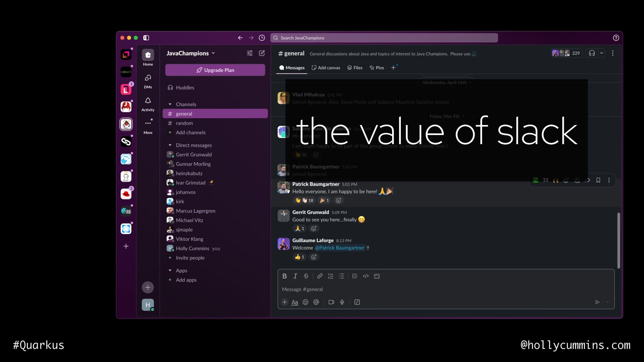The height and width of the screenshot is (362, 644).
Task: Toggle text formatting with the Aa button
Action: point(294,302)
